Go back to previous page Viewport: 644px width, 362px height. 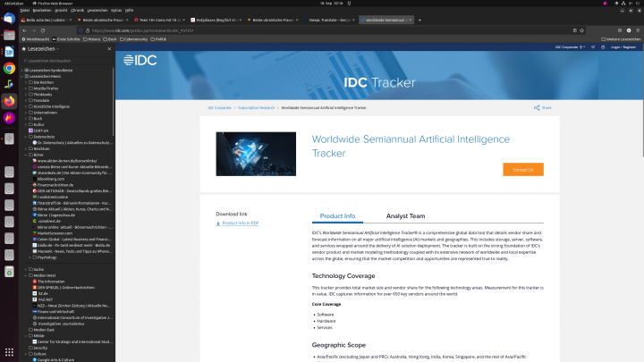25,30
